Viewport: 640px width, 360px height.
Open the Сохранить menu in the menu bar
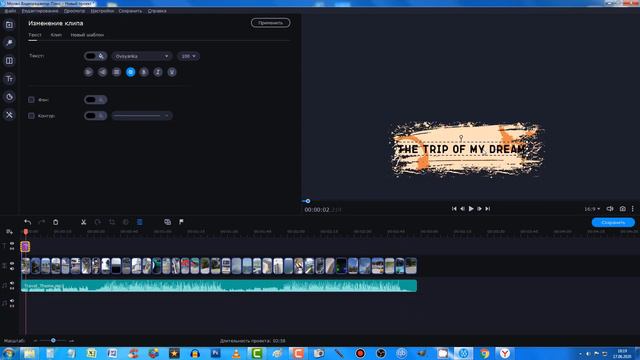pyautogui.click(x=130, y=11)
